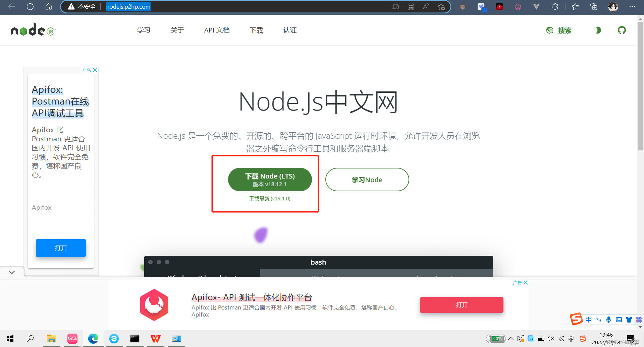This screenshot has height=347, width=644.
Task: Open Apifox: Postman在线API调试工具 ad headline
Action: point(60,101)
